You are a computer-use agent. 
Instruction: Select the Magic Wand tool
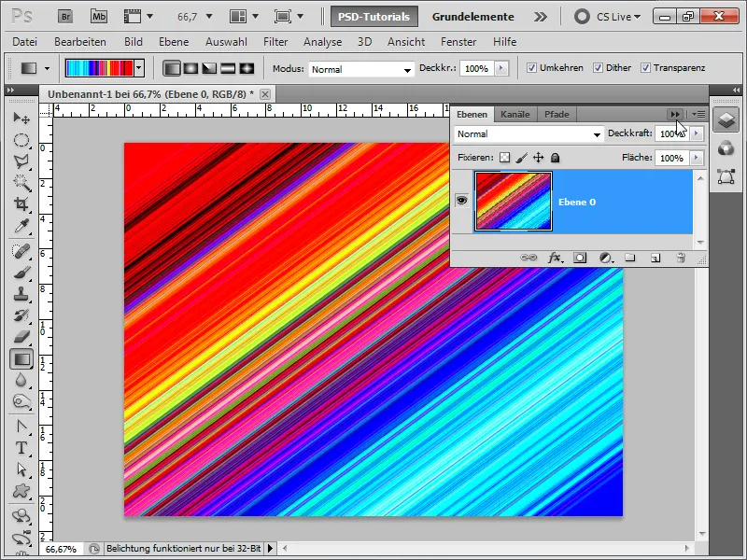point(21,182)
